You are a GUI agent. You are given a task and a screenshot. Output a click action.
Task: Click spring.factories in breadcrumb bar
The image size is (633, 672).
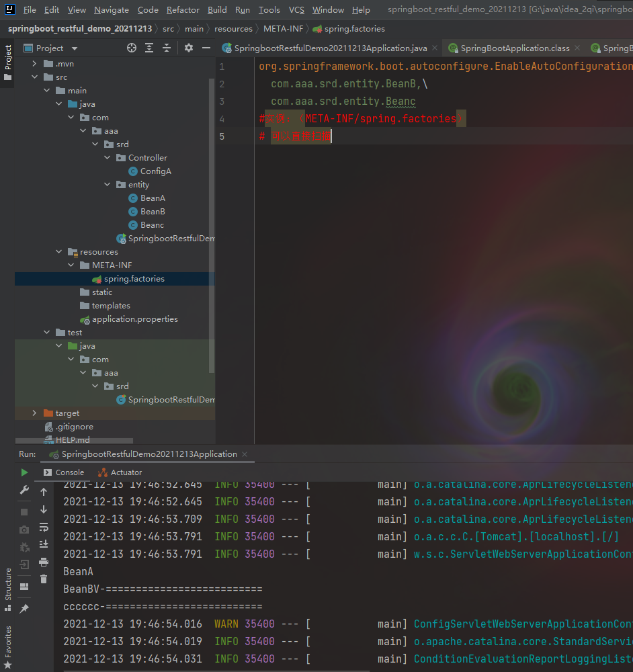(349, 29)
